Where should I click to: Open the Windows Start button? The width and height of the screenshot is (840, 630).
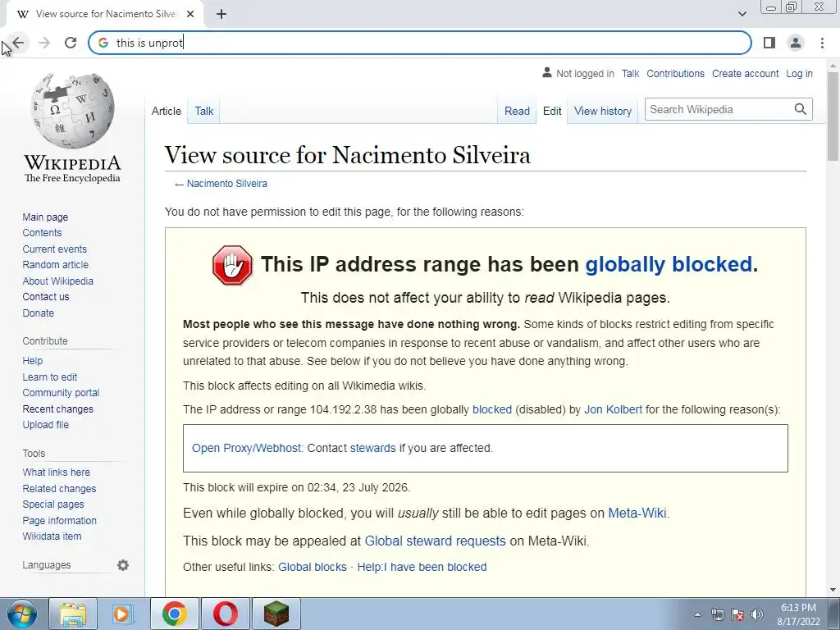(x=21, y=614)
